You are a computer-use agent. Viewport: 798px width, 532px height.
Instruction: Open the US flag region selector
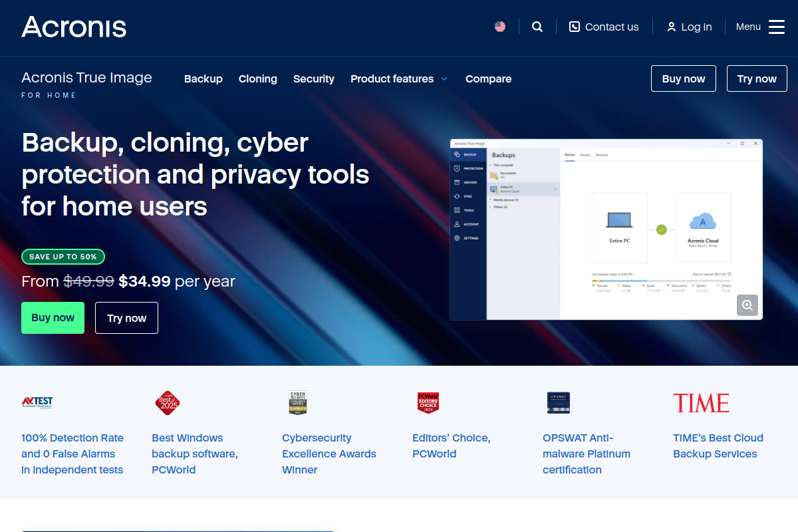pos(500,27)
